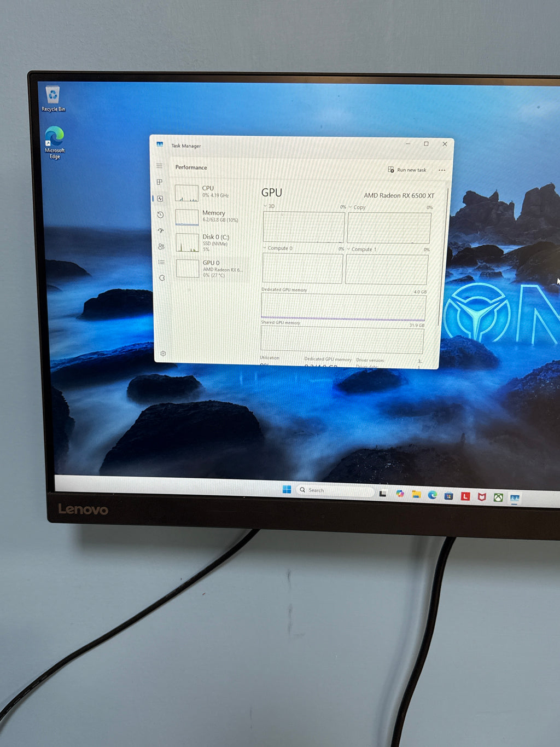Click the Task Manager title bar app icon
This screenshot has height=747, width=560.
(160, 144)
